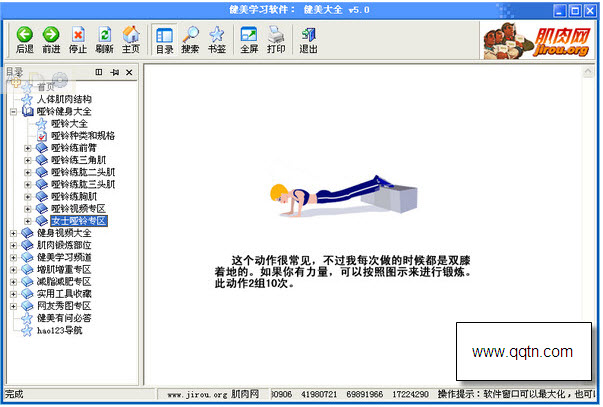
Task: Select 实用工具收藏 label in tree
Action: (x=64, y=294)
